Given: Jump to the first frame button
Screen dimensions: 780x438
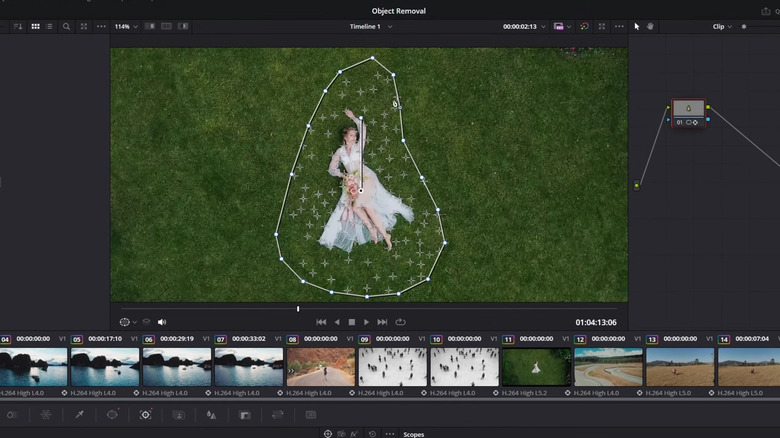Looking at the screenshot, I should [321, 322].
